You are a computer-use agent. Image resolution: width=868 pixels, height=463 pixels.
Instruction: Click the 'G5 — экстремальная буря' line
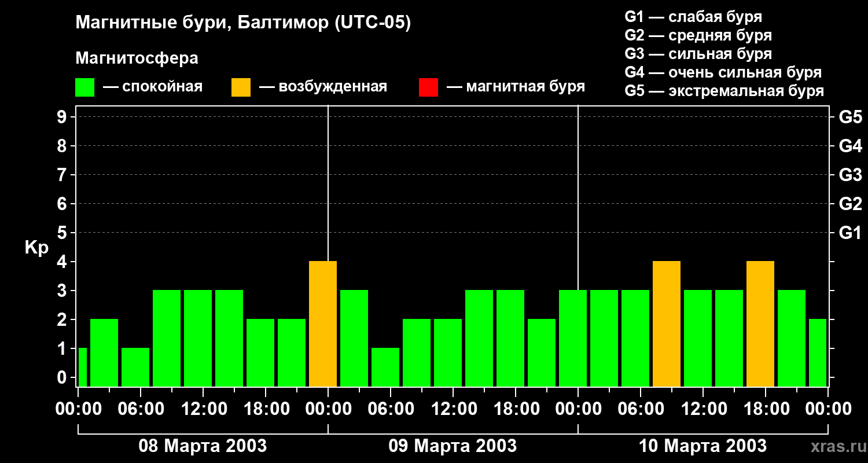pos(724,91)
